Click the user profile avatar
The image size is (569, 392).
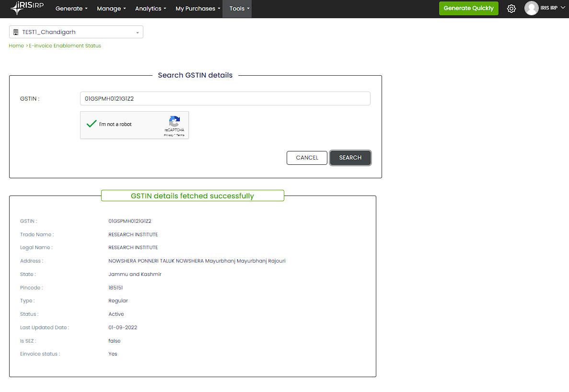pos(531,8)
